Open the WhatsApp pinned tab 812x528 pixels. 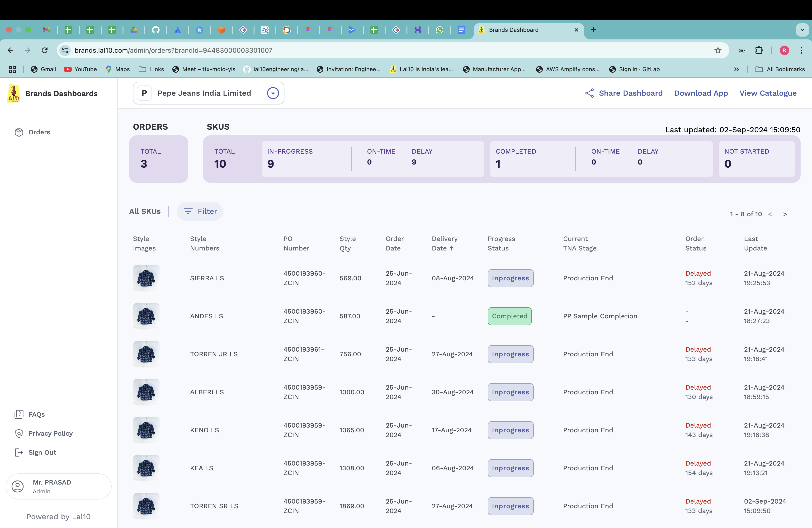tap(439, 30)
